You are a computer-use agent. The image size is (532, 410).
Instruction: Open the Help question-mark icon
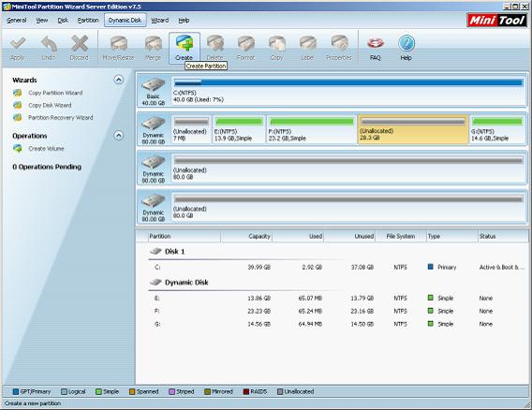click(x=406, y=44)
